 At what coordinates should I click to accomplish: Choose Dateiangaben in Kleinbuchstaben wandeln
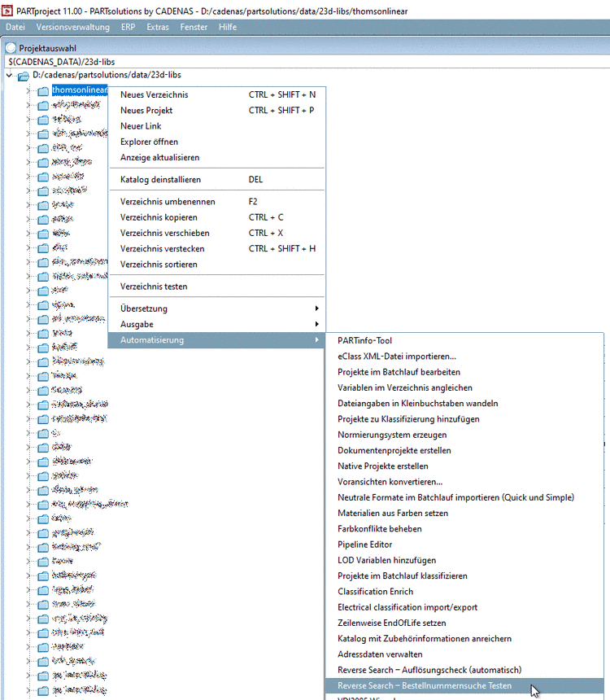(464, 403)
